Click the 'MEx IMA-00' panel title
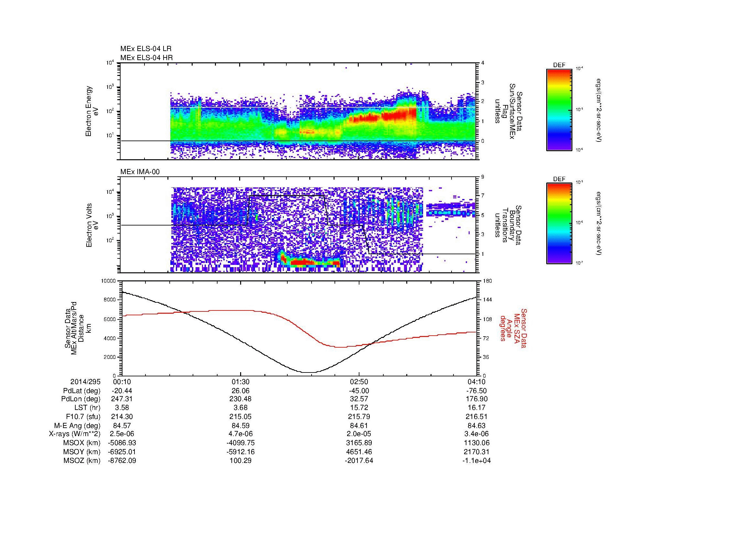The image size is (756, 534). point(140,172)
